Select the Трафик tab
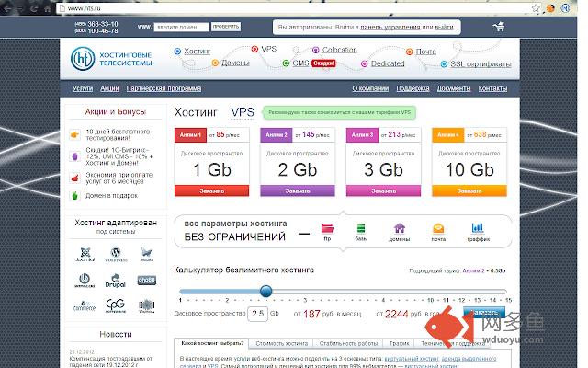Viewport: 588px width, 368px height. click(399, 343)
